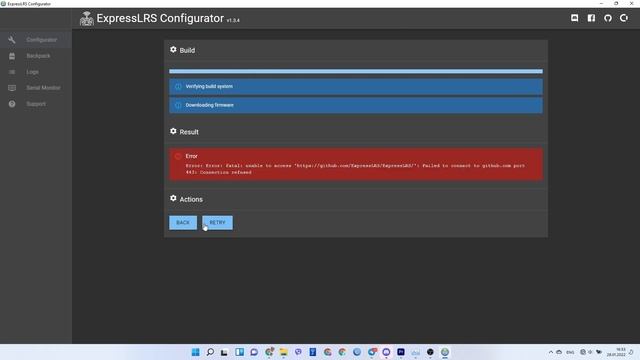Open the Discord link icon in the header
Image resolution: width=640 pixels, height=360 pixels.
click(574, 18)
